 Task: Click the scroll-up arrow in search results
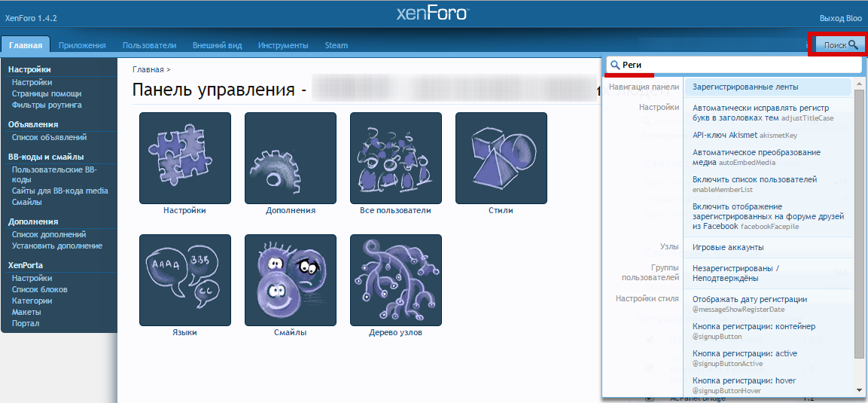pos(858,84)
